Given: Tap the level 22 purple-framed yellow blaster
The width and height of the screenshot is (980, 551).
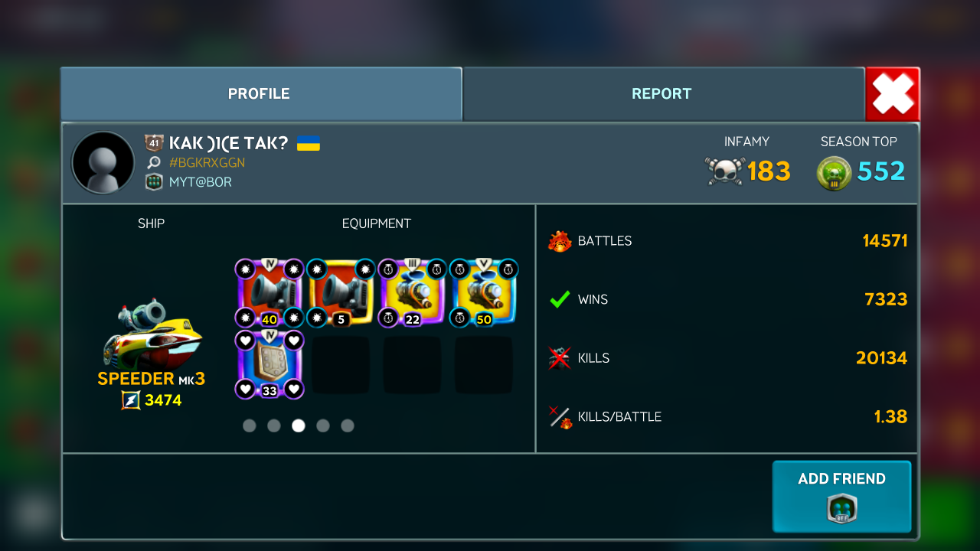Looking at the screenshot, I should click(413, 293).
